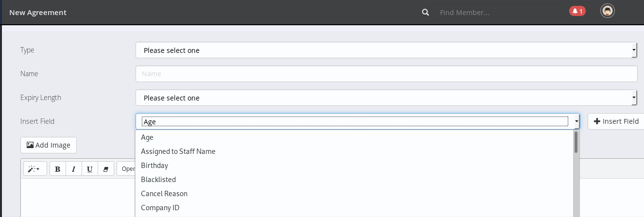Toggle bold formatting in editor
Screen dimensions: 644x217
(58, 169)
